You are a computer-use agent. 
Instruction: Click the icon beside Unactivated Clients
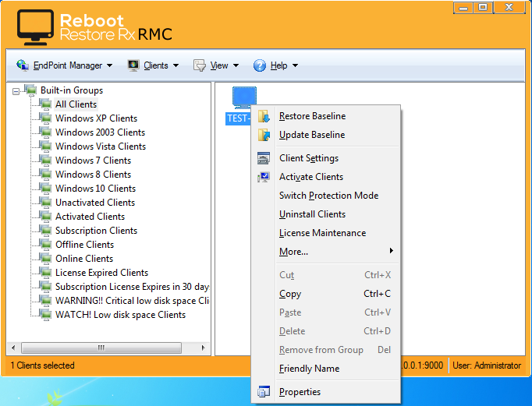click(45, 203)
